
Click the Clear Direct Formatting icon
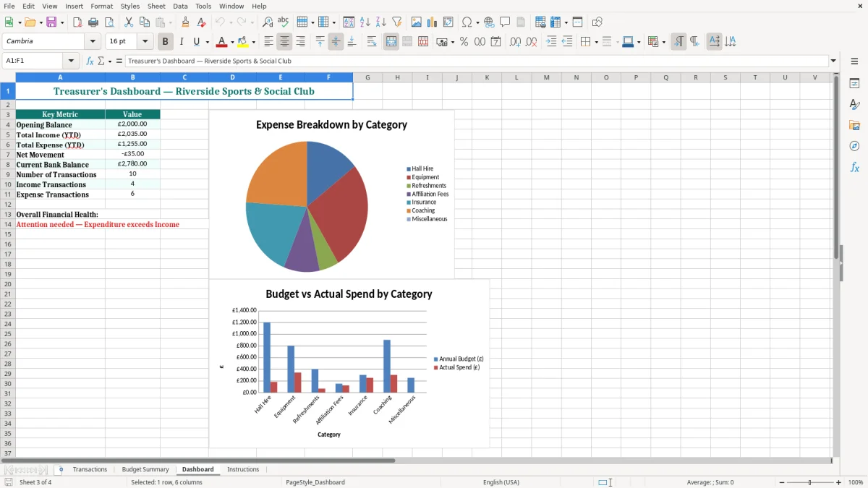(x=201, y=22)
